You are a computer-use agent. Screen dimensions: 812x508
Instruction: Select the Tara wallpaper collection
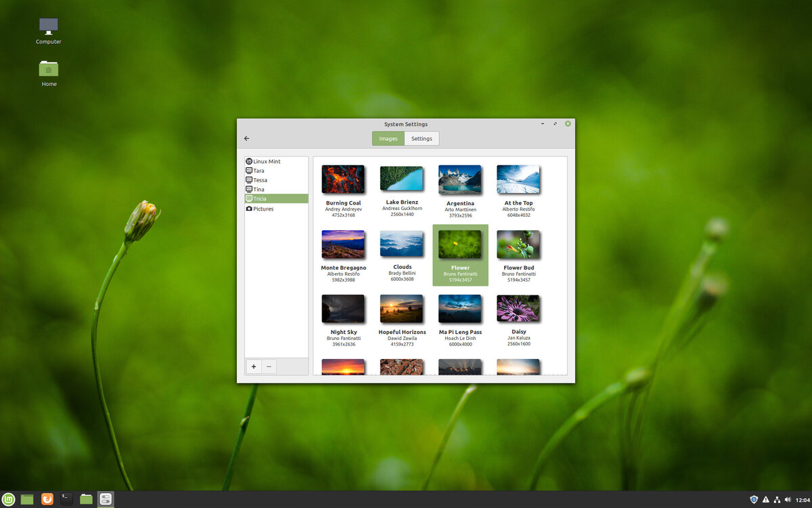coord(276,171)
